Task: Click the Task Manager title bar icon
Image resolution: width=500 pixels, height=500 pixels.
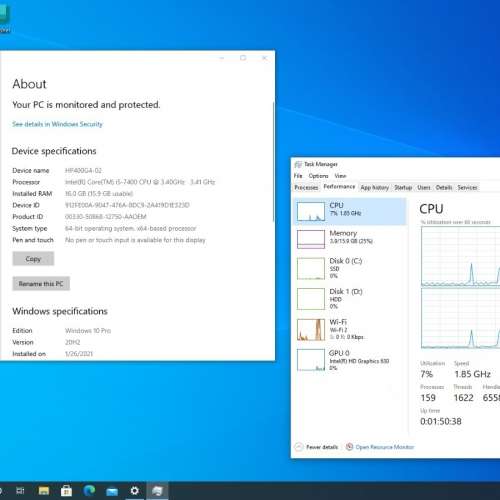Action: coord(298,164)
